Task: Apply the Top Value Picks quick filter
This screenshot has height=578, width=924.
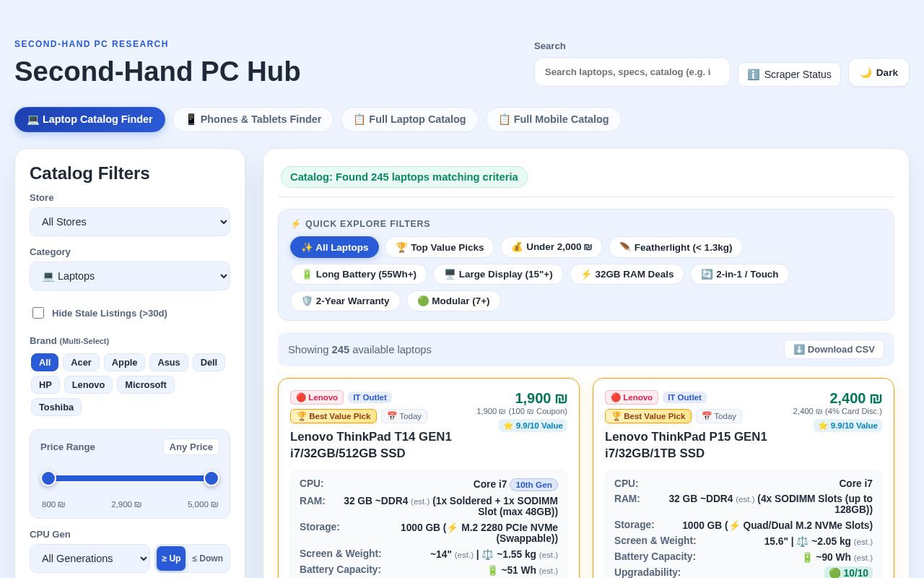Action: [x=440, y=247]
